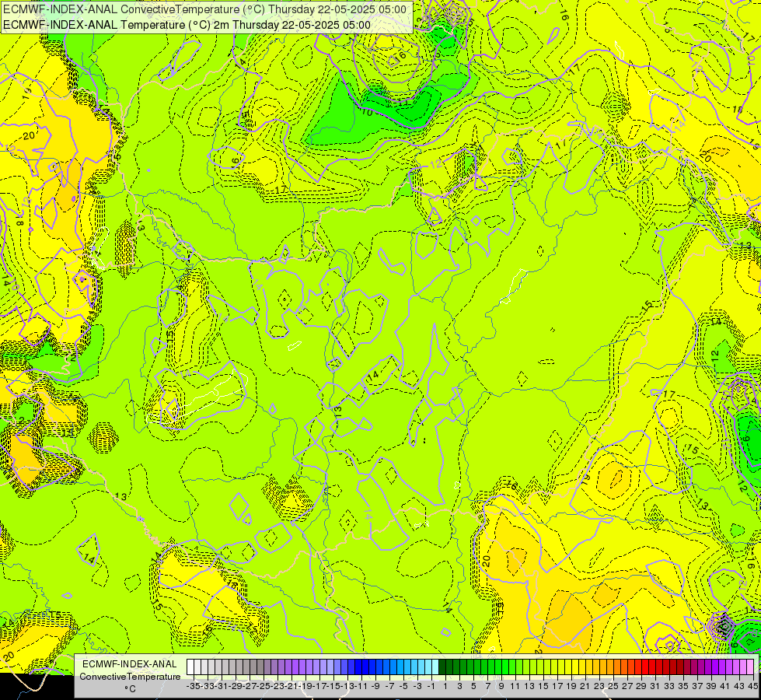Click legend scale value -25

[x=263, y=687]
